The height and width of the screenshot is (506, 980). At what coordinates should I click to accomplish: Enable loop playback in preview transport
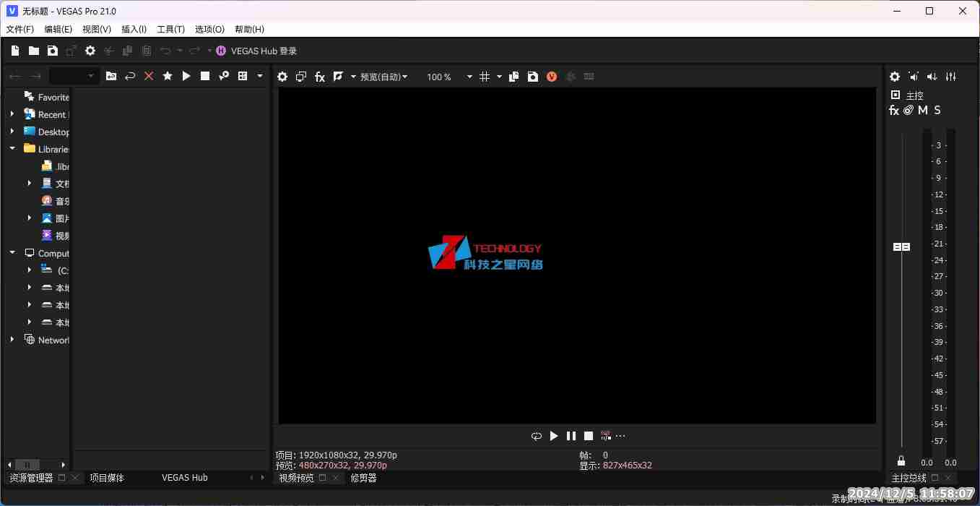(536, 435)
